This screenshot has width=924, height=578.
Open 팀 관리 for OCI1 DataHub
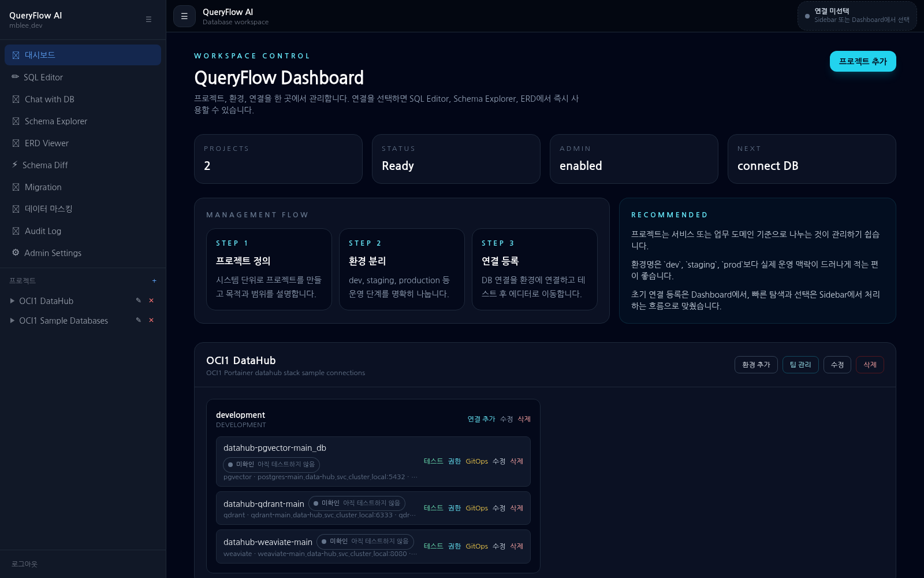(800, 365)
